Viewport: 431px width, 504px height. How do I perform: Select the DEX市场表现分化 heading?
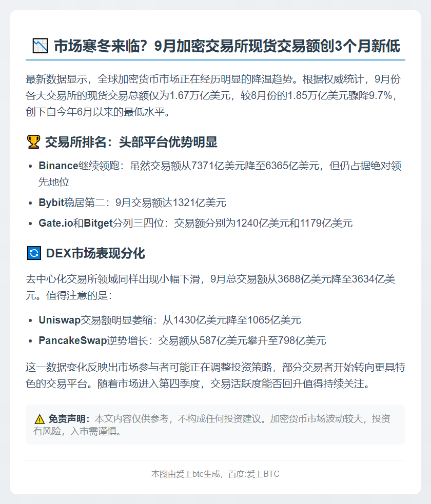(95, 253)
